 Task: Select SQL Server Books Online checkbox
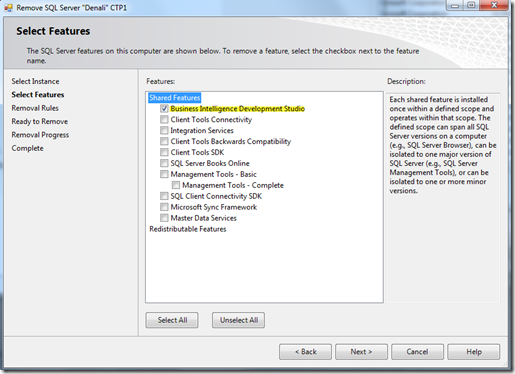click(164, 163)
